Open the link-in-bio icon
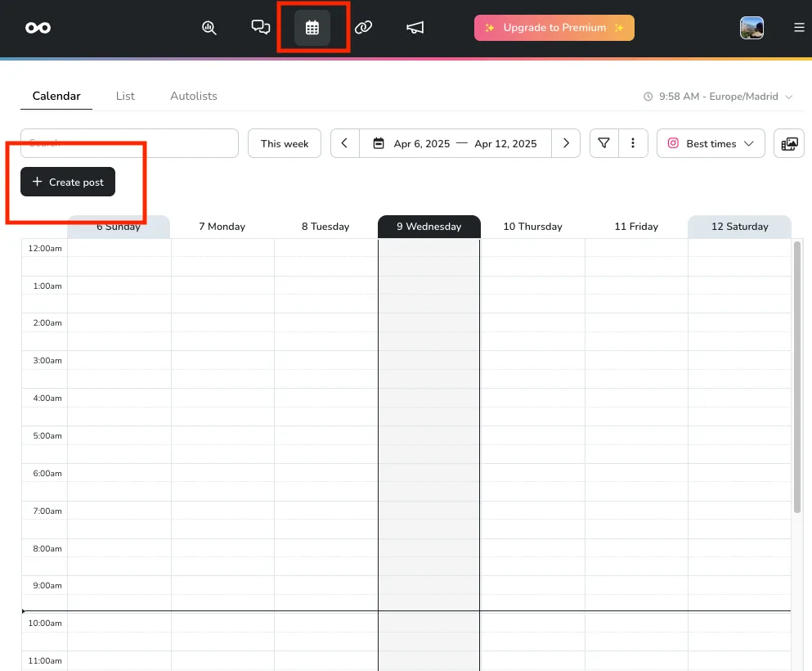The height and width of the screenshot is (671, 812). 363,27
